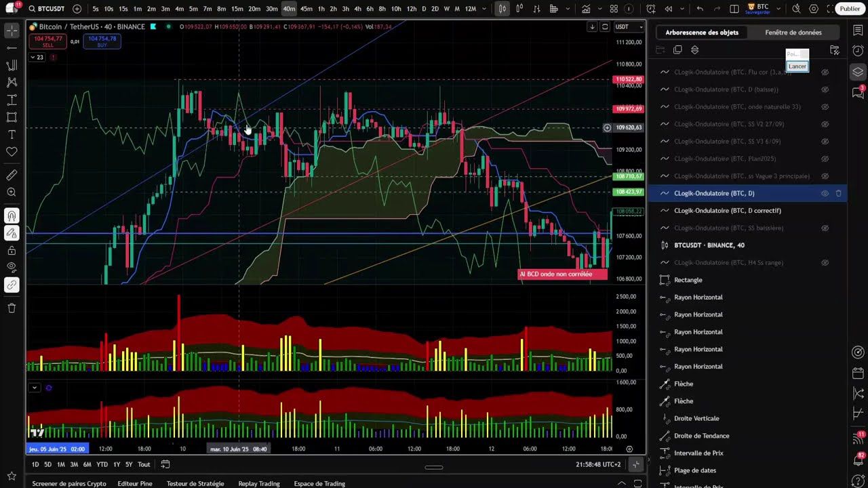Create an alert with the clock icon
Screen dimensions: 868x488
pos(651,9)
